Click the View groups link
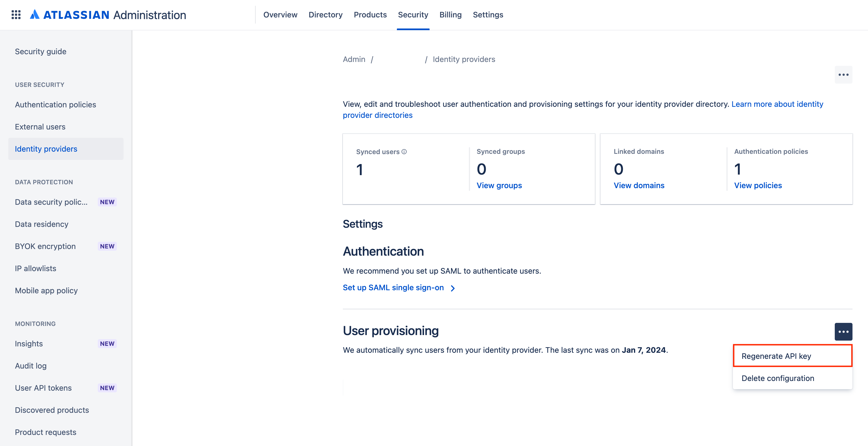 pos(499,185)
